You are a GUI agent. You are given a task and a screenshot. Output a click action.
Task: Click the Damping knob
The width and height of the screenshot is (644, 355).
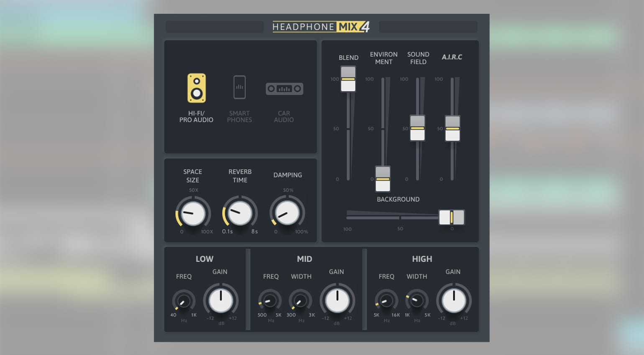(287, 213)
